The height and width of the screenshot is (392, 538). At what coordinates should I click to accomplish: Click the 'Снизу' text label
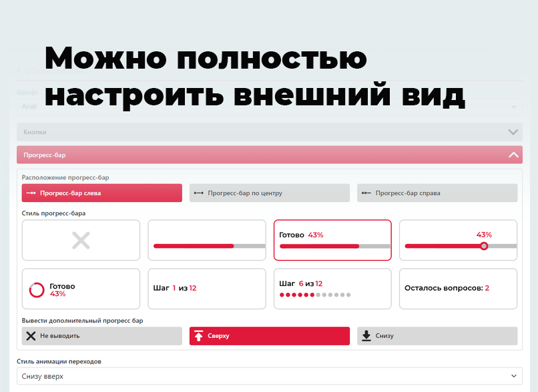point(384,336)
